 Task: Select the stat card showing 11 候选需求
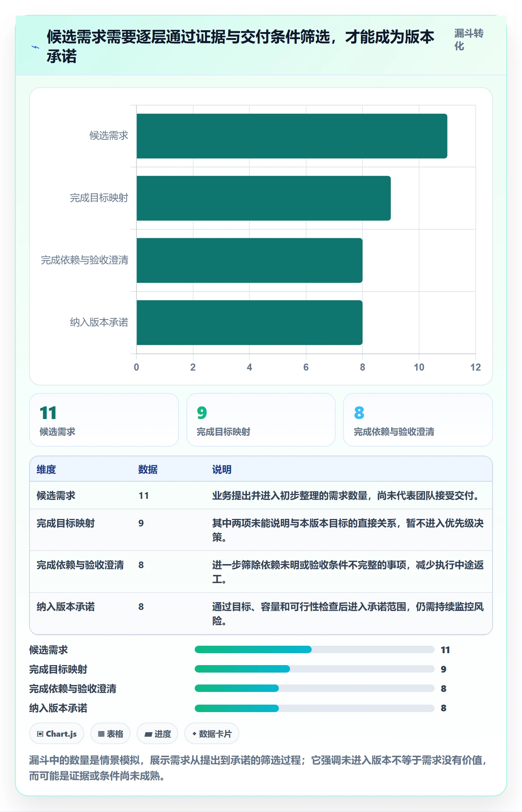tap(104, 420)
